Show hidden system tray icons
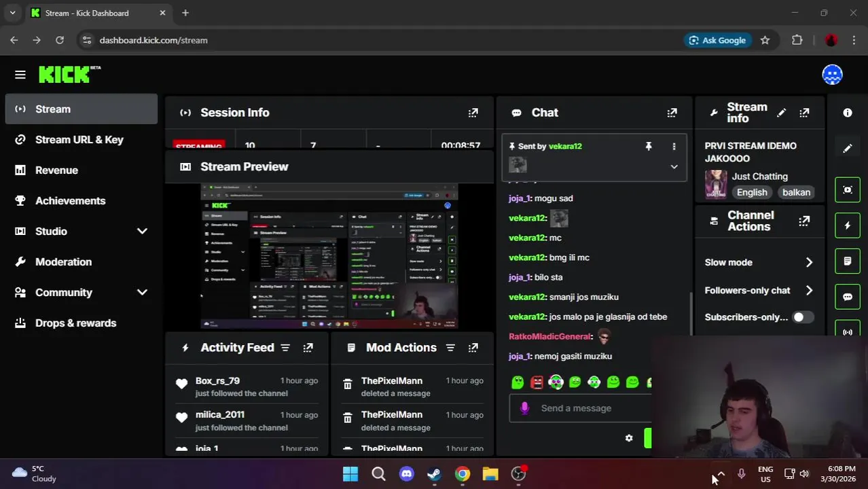 [x=721, y=473]
